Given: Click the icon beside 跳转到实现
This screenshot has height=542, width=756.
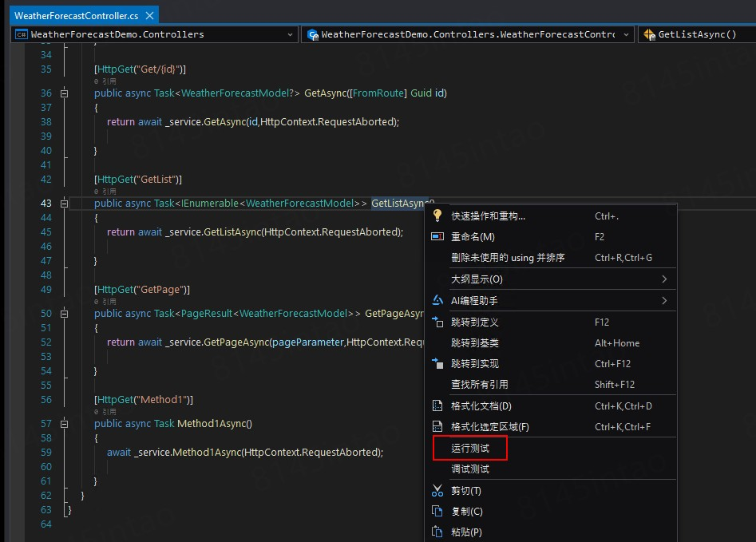Looking at the screenshot, I should click(437, 363).
